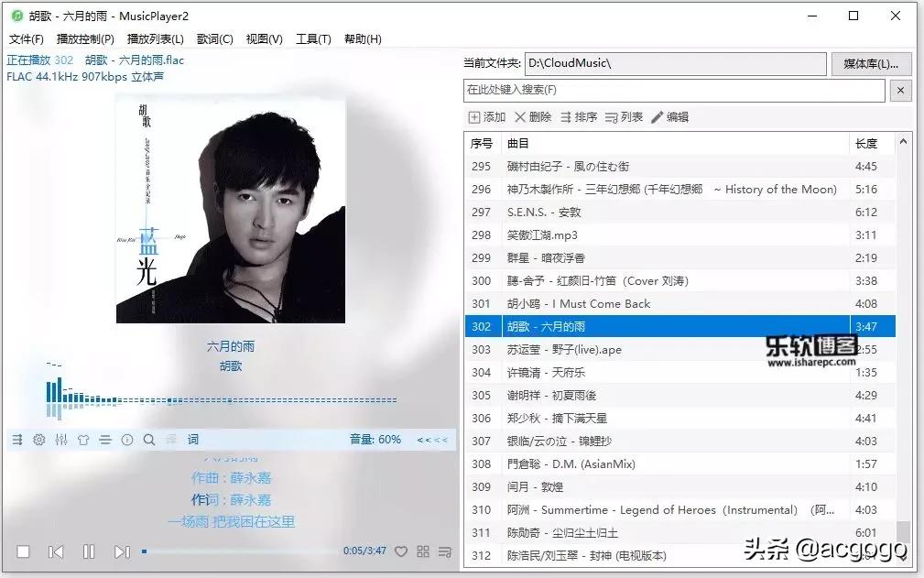
Task: Toggle pause on the current song
Action: (x=89, y=551)
